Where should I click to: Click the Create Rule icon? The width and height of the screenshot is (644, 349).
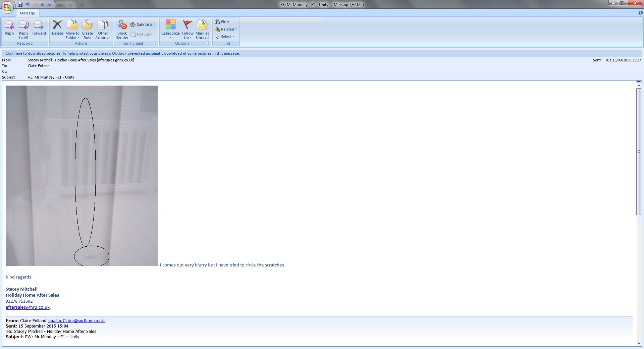pos(87,28)
